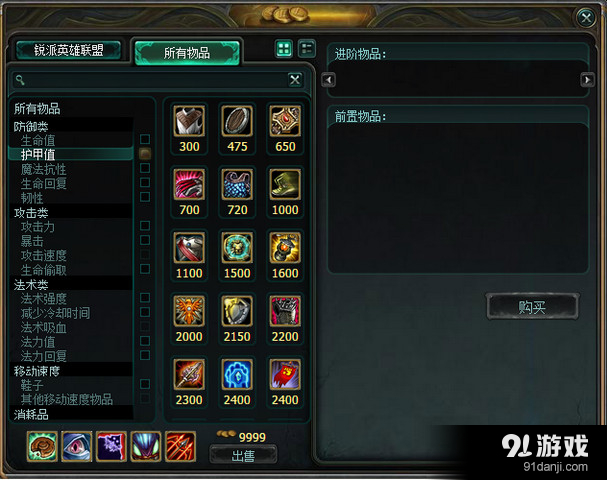Switch to the 所有物品 tab
Screen dimensions: 607x480
(187, 53)
